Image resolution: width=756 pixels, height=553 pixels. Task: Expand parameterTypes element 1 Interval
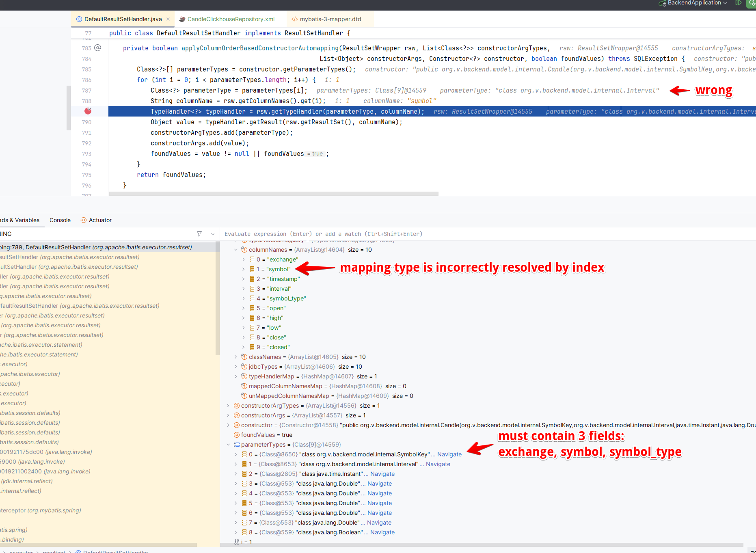click(236, 464)
